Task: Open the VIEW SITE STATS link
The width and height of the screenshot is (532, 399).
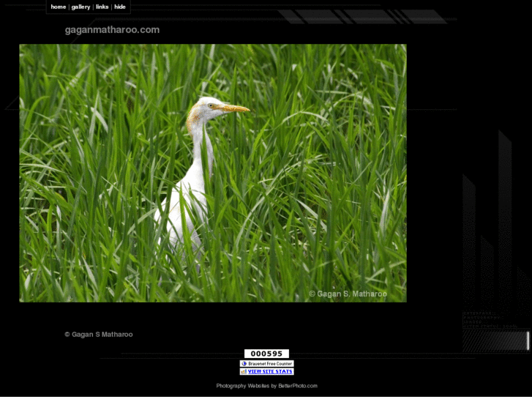Action: (x=270, y=371)
